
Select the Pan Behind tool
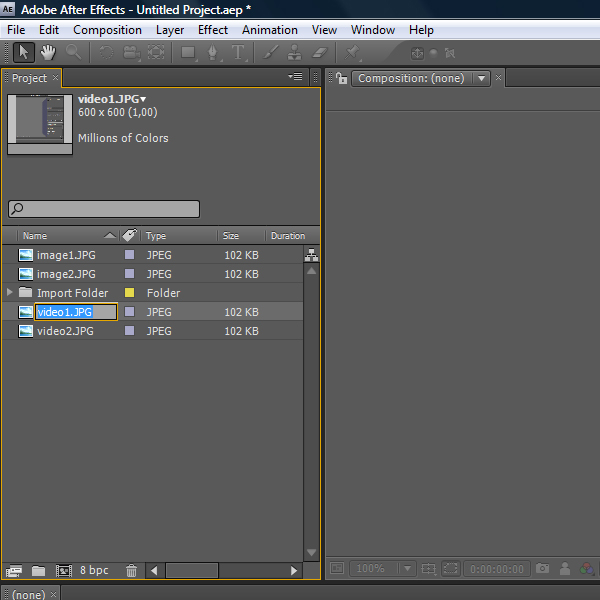pos(156,52)
